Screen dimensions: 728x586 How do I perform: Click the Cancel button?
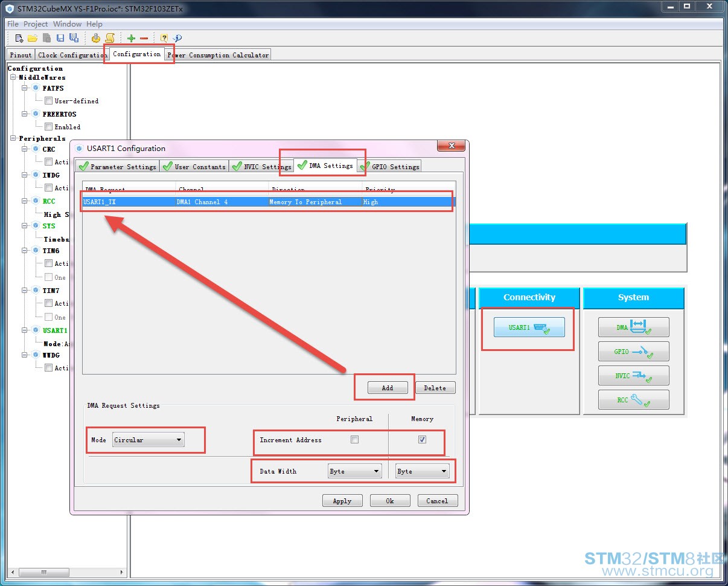click(x=437, y=501)
